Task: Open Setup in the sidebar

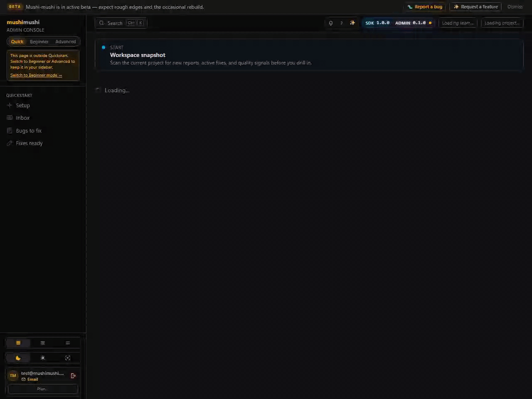Action: tap(43, 106)
